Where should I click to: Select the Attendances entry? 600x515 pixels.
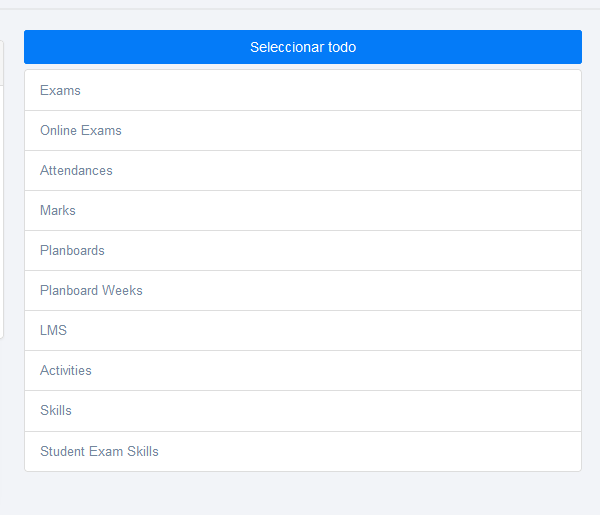point(302,170)
